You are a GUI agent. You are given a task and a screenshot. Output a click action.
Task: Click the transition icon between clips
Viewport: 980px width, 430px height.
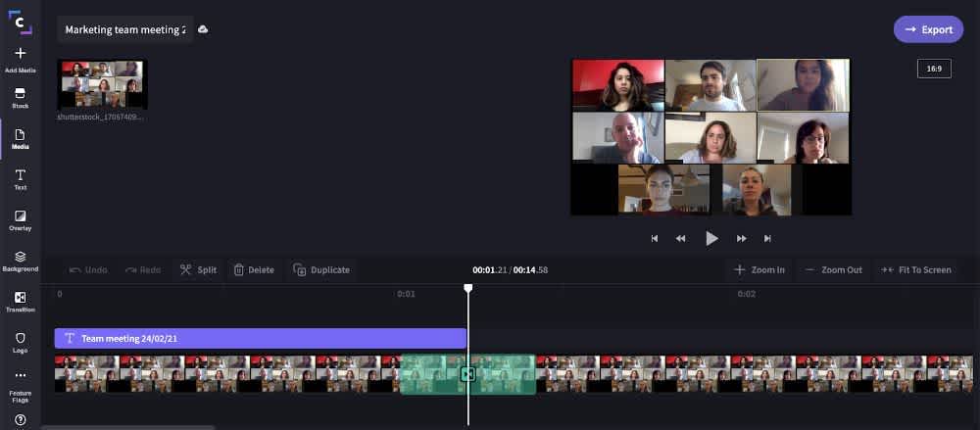click(467, 374)
